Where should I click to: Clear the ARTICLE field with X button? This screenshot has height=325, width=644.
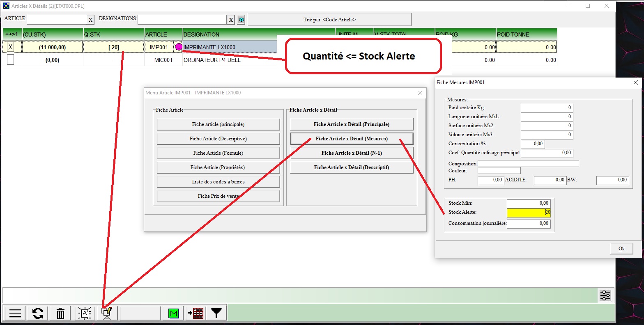(x=90, y=20)
